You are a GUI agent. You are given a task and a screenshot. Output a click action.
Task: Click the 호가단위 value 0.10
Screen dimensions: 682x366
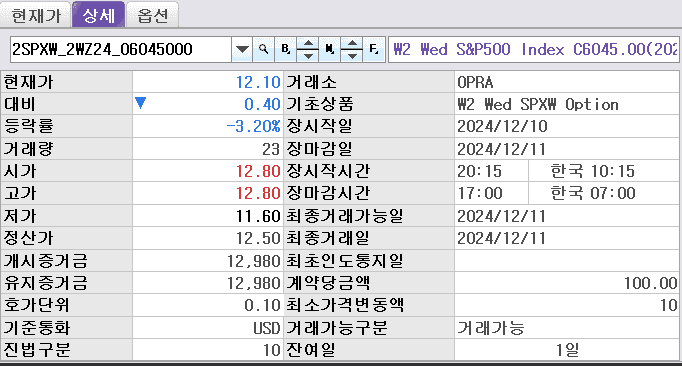(262, 305)
